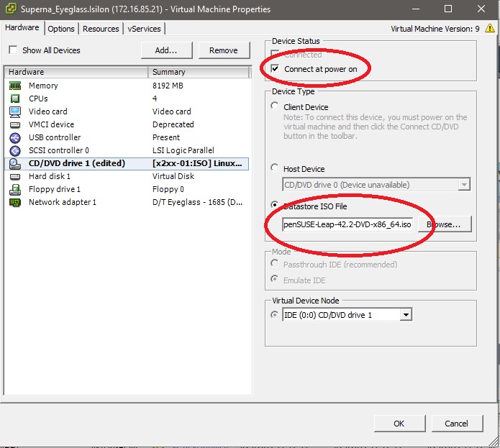Click the Hardware column header

point(76,72)
